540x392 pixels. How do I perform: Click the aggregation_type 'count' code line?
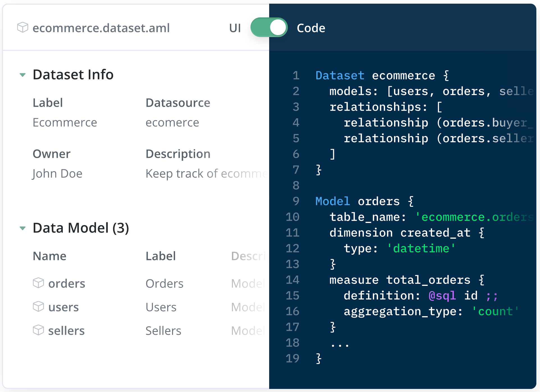(432, 311)
